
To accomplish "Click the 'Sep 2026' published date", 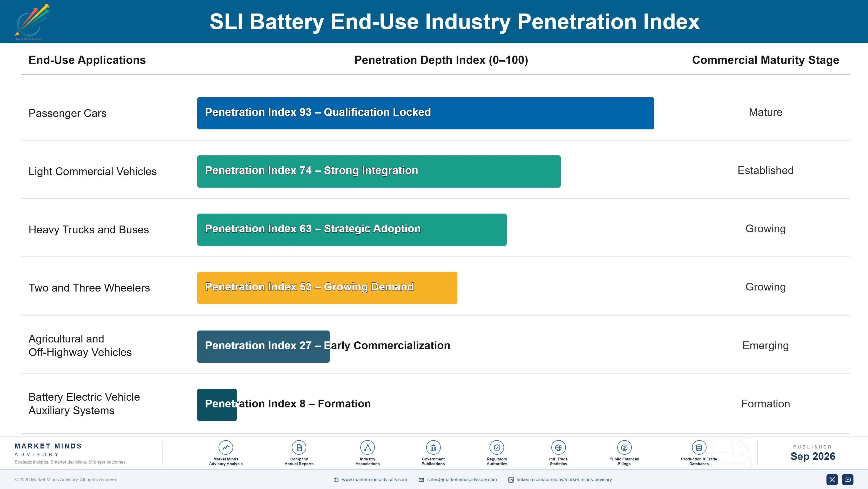I will [x=813, y=456].
